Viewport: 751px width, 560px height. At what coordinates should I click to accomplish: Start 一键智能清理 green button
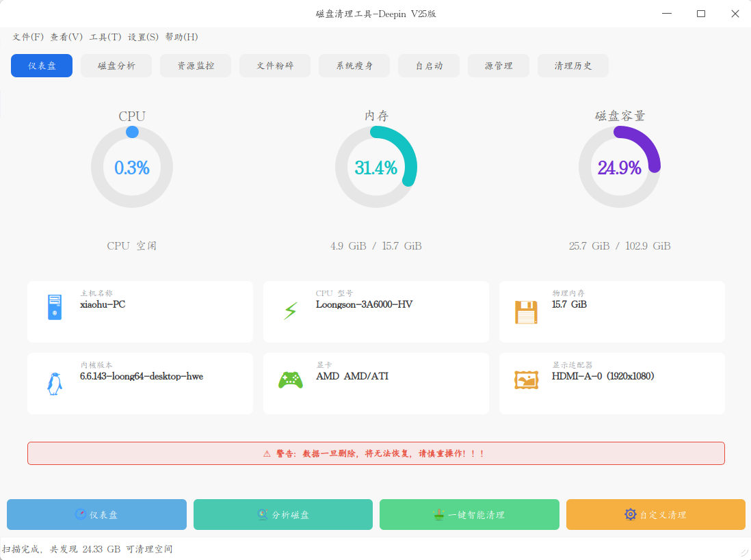click(469, 514)
